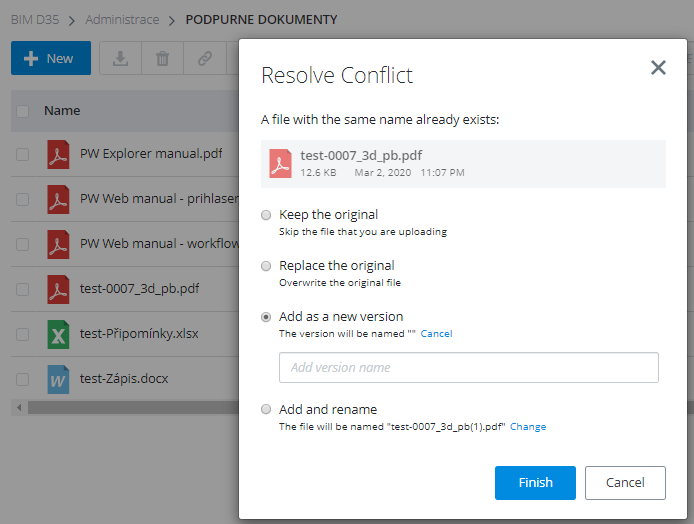Click the Add version name field
The image size is (694, 524).
pos(468,367)
